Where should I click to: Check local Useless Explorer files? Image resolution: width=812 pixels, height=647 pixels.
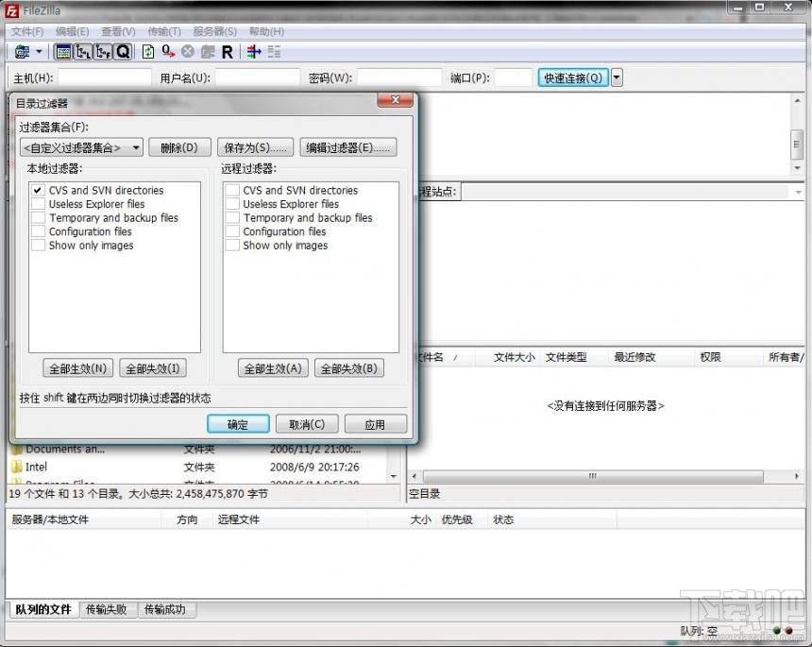[38, 204]
